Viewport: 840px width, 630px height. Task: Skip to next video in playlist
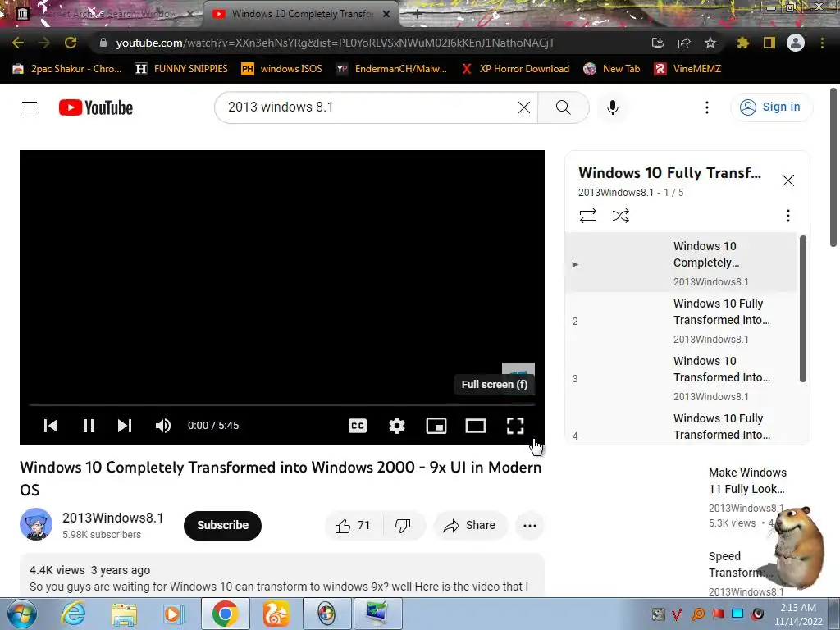[125, 426]
